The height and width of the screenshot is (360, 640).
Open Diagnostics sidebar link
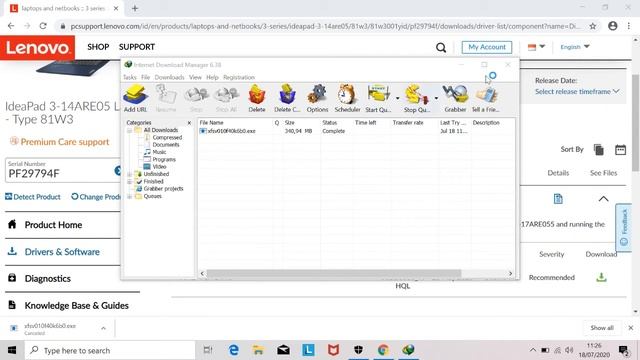(x=47, y=279)
